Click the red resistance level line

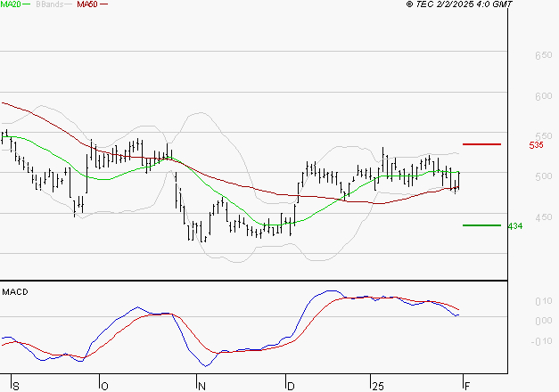[x=481, y=144]
